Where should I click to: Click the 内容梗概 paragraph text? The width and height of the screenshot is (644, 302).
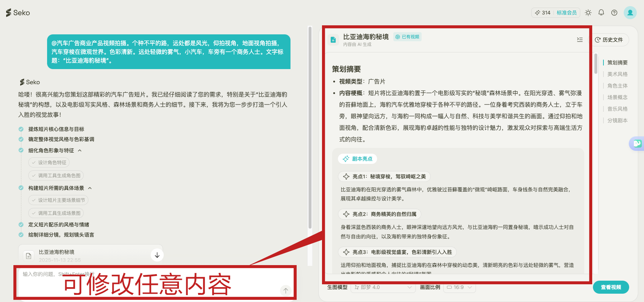(x=461, y=116)
